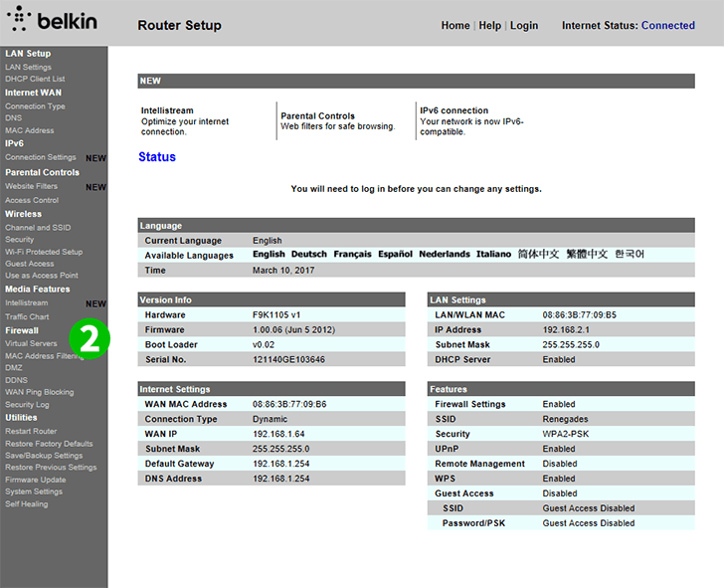Screen dimensions: 724x588
Task: Open wireless Security page
Action: point(20,240)
